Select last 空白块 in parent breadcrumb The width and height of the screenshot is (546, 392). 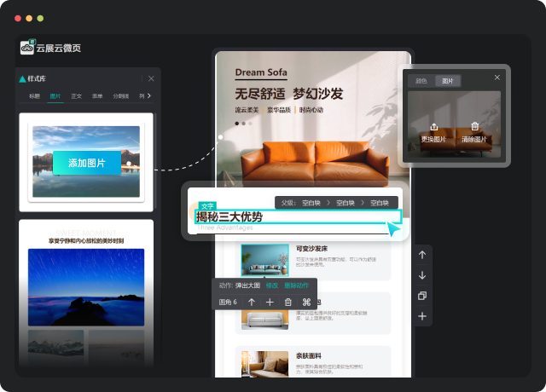(x=380, y=203)
